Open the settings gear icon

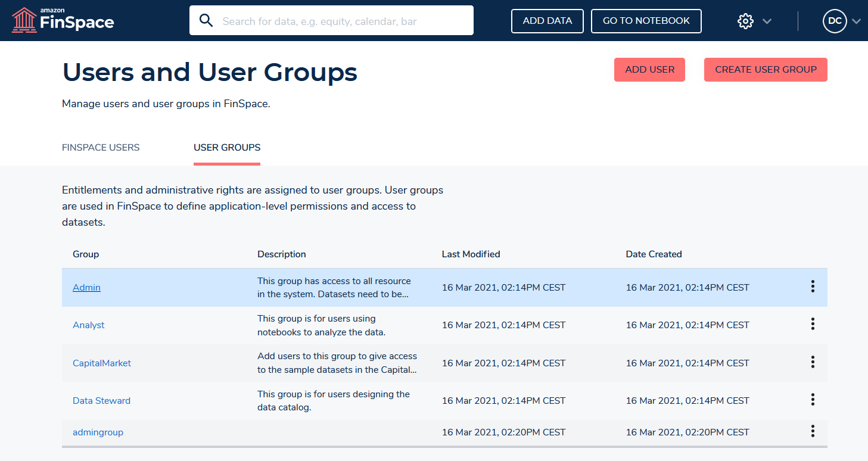(x=745, y=21)
